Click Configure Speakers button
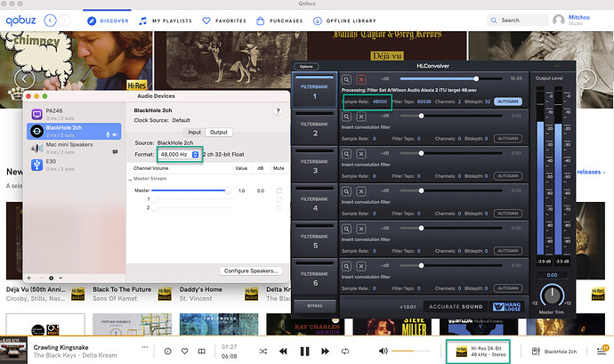 coord(251,271)
